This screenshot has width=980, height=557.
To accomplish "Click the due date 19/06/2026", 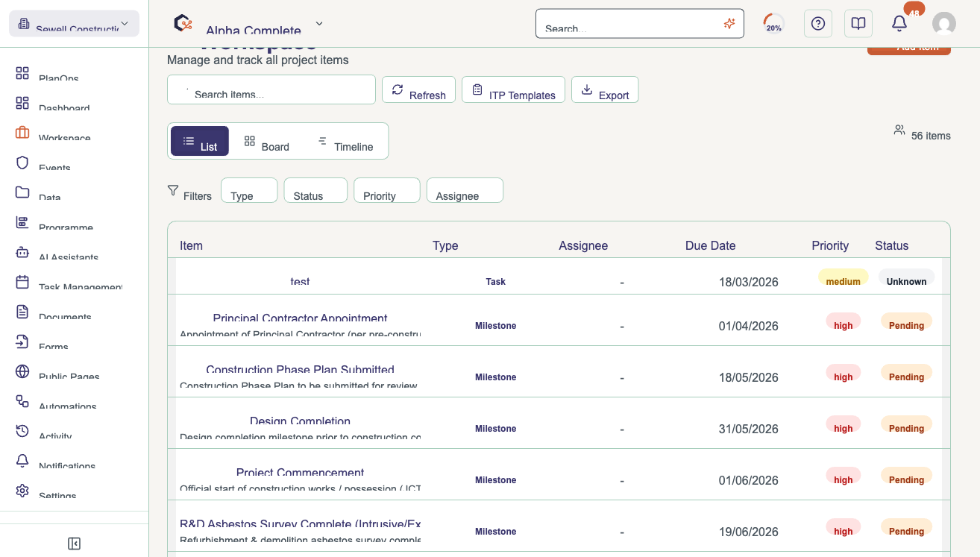I will [749, 532].
